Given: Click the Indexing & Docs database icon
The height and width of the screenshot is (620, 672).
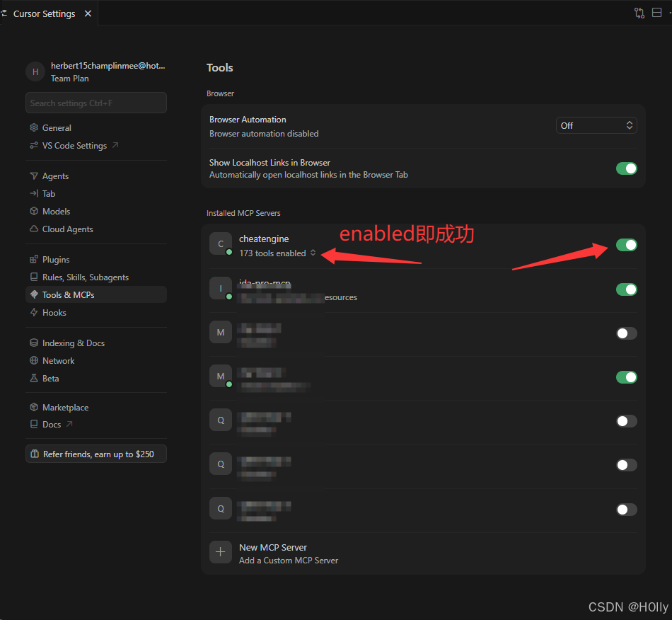Looking at the screenshot, I should coord(34,343).
